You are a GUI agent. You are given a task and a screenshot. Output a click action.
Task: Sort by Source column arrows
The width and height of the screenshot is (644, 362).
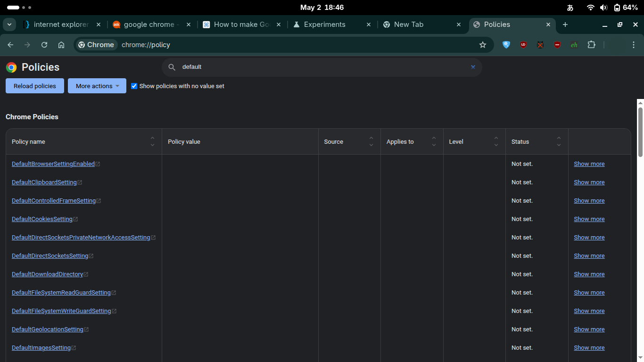point(371,141)
